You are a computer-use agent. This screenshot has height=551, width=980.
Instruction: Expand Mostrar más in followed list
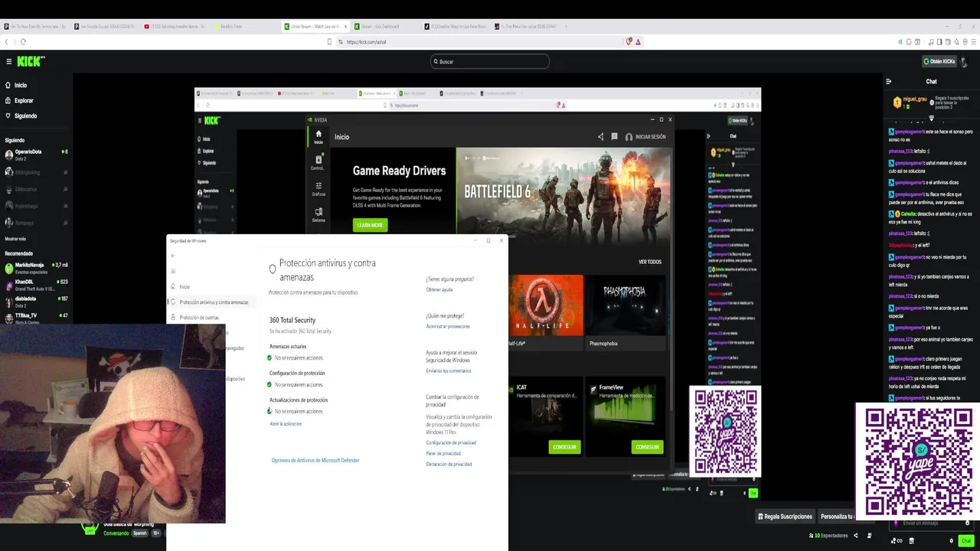15,239
